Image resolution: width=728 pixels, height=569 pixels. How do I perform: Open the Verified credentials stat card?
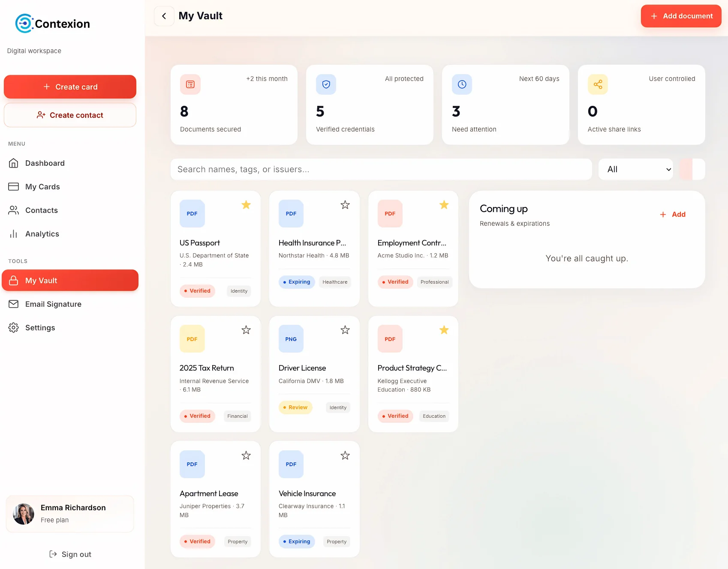click(370, 105)
